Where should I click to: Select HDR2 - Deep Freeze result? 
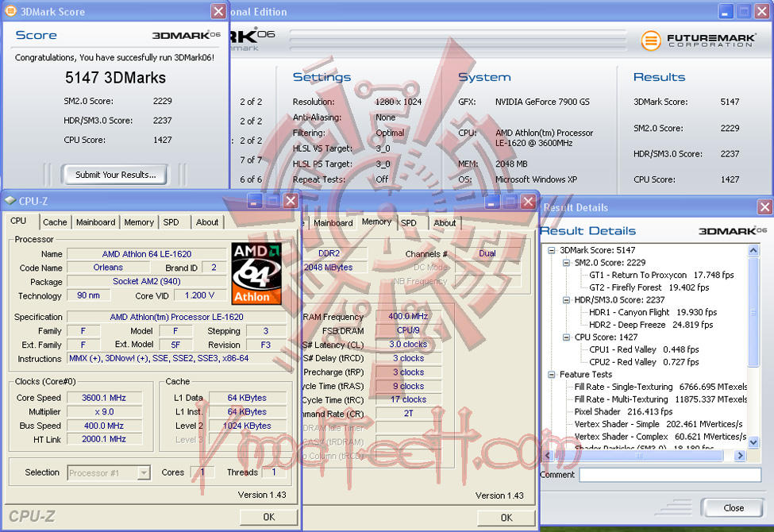point(651,325)
